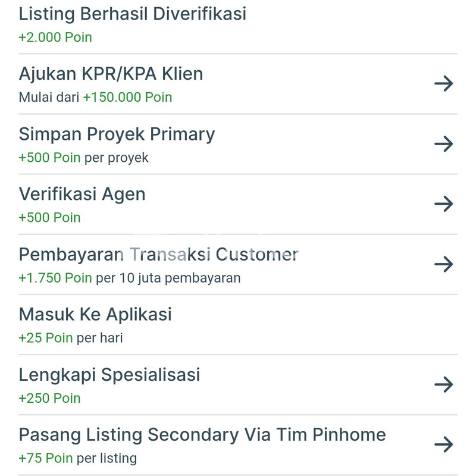Image resolution: width=476 pixels, height=476 pixels.
Task: Click the +150.000 Poin reward text
Action: point(127,98)
